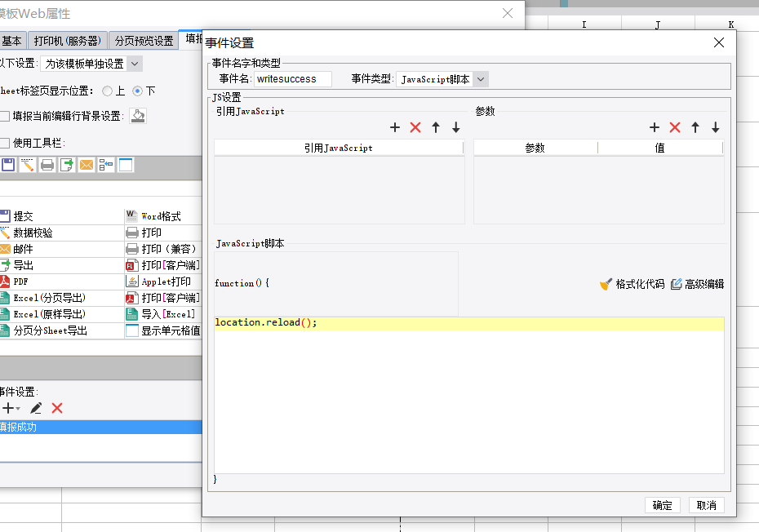Add a new parameter row

pyautogui.click(x=654, y=127)
